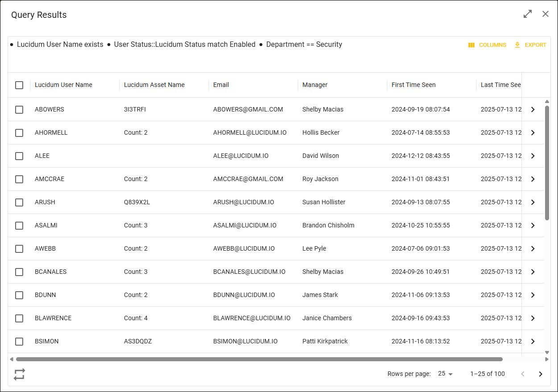
Task: Check the ALEE row checkbox
Action: [x=19, y=156]
